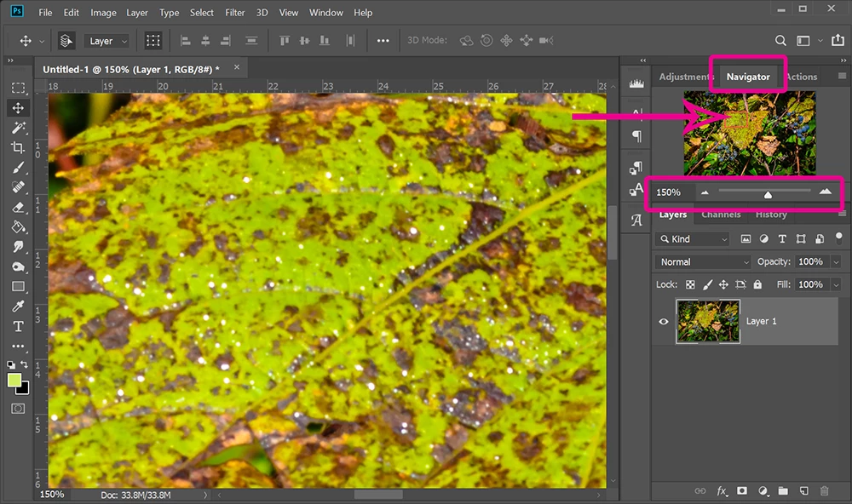This screenshot has width=852, height=504.
Task: Open the workspace switcher icon
Action: point(803,41)
